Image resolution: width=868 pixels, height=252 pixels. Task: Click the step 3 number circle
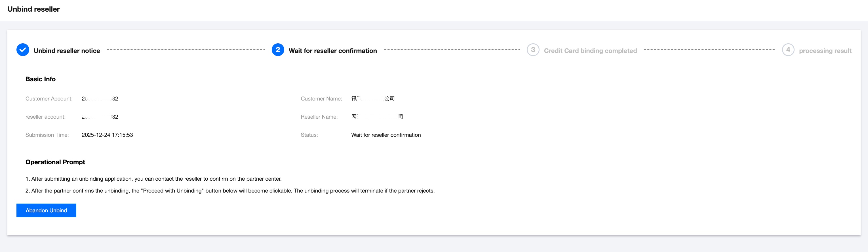[533, 50]
